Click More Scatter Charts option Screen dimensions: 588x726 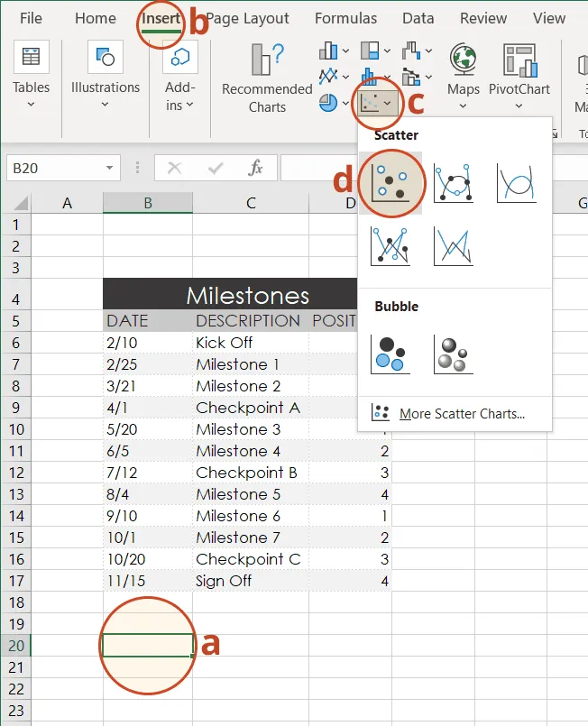pyautogui.click(x=461, y=414)
